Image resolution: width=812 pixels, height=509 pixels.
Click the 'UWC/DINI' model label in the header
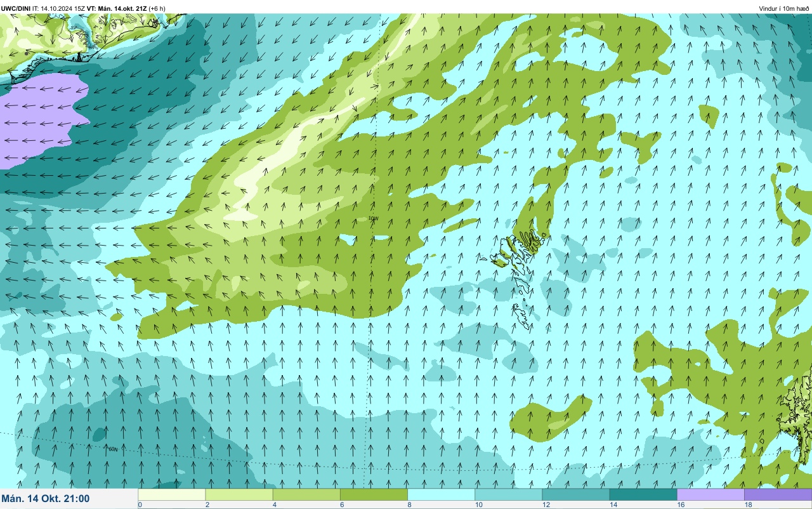click(16, 8)
